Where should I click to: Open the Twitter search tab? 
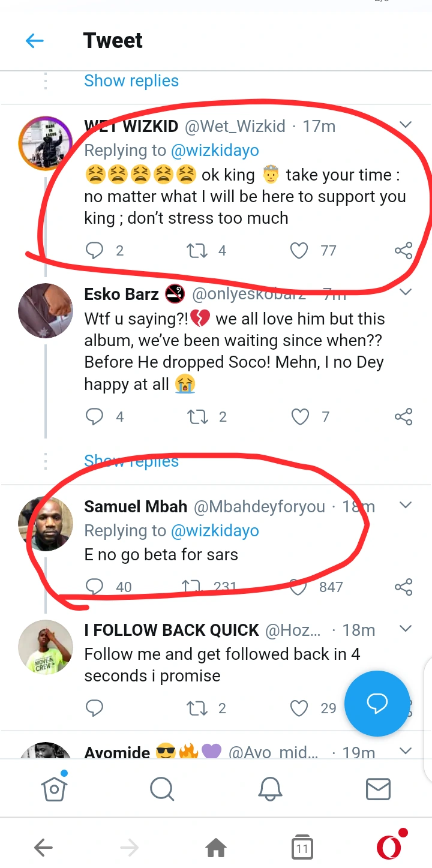coord(161,789)
